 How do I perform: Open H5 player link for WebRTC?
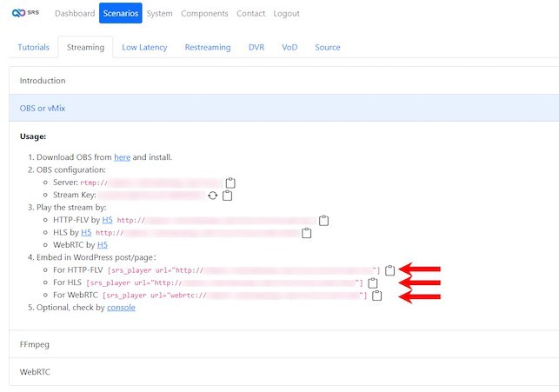[102, 246]
